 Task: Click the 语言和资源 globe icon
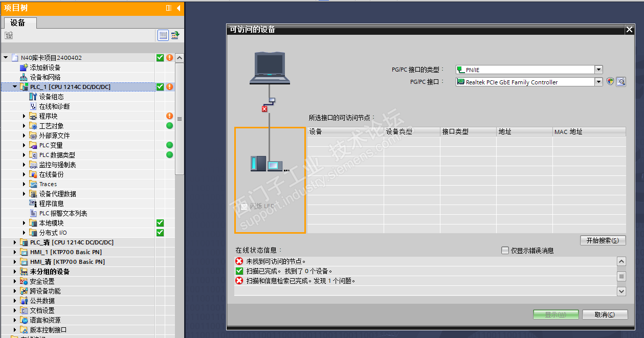(x=24, y=320)
